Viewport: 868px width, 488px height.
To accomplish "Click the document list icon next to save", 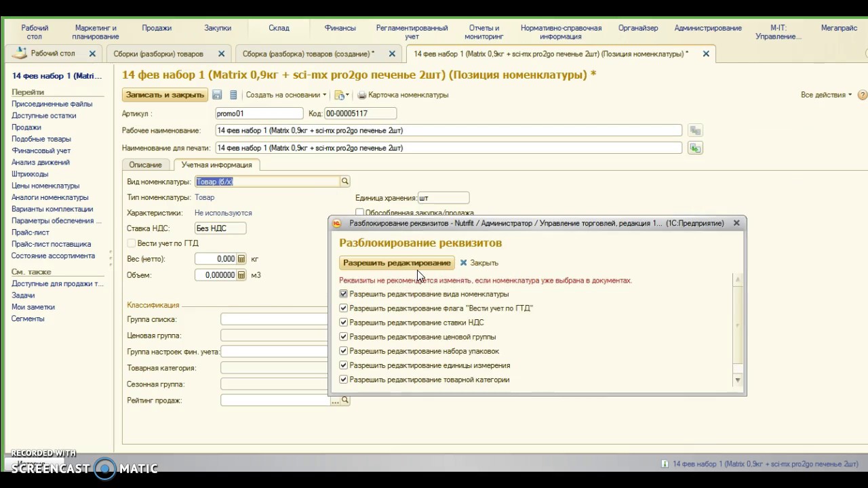I will coord(233,95).
